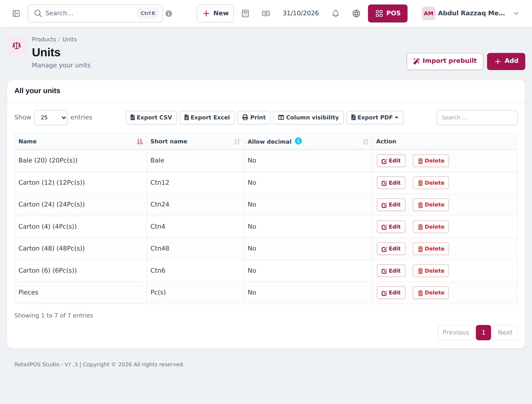Export units as CSV
Viewport: 532px width, 404px height.
tap(151, 118)
